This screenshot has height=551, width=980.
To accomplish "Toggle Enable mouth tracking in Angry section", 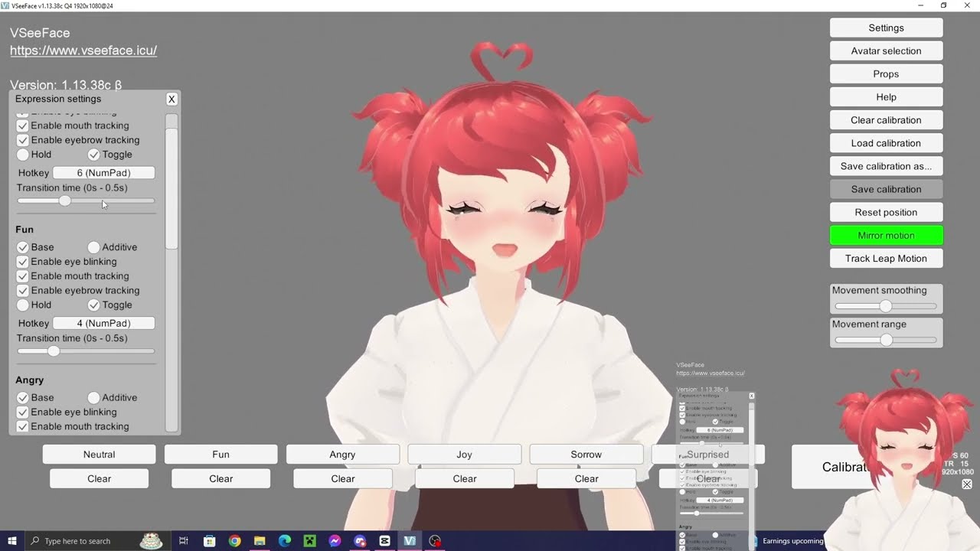I will 22,427.
